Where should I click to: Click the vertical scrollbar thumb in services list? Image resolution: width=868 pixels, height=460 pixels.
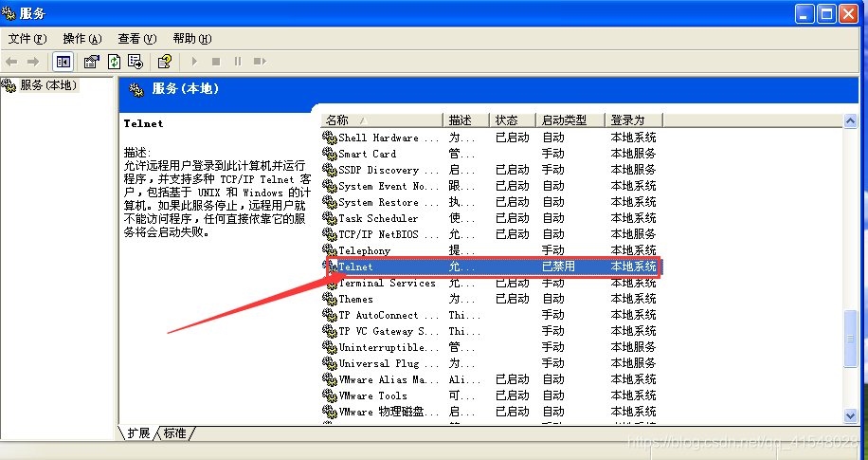point(850,340)
